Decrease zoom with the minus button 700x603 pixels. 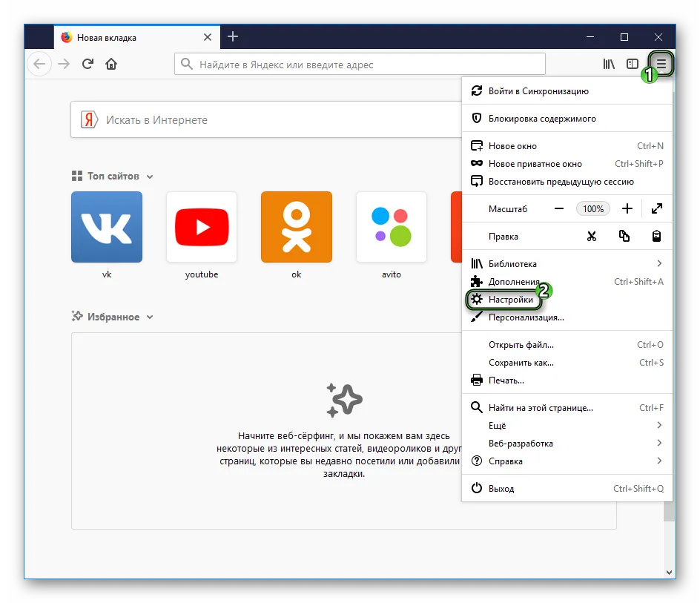pyautogui.click(x=559, y=208)
